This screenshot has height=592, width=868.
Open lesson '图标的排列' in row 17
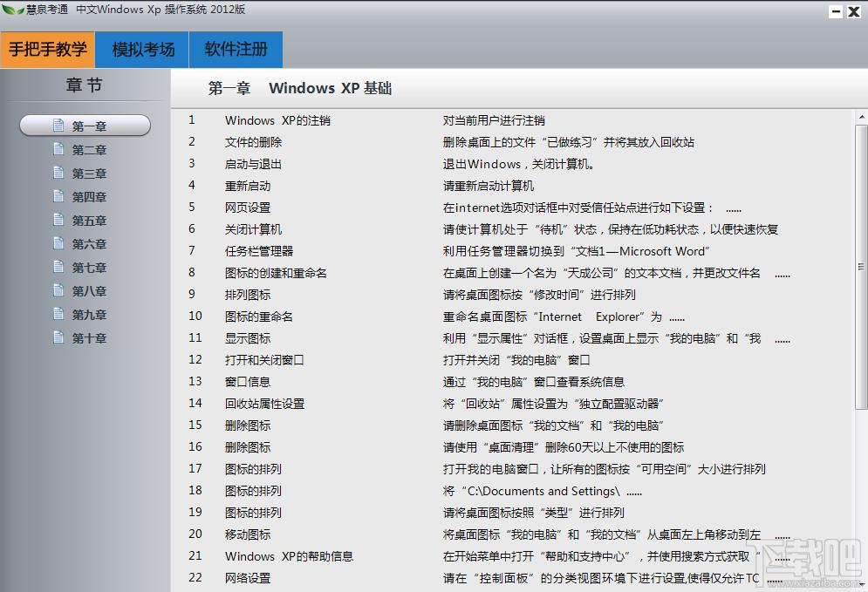click(x=254, y=469)
